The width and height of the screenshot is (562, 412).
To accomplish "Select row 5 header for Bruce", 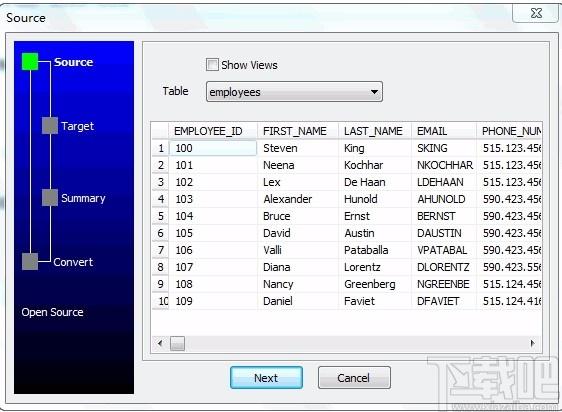I will pyautogui.click(x=161, y=216).
